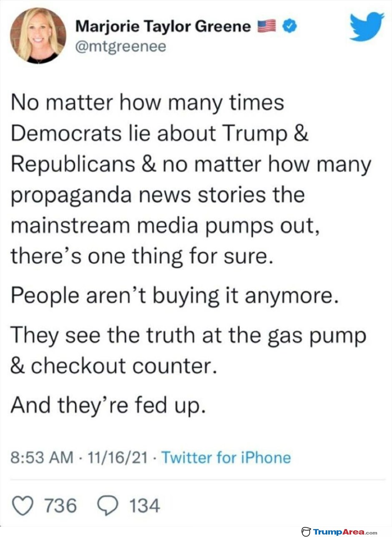Open the Twitter bird logo

[x=367, y=26]
